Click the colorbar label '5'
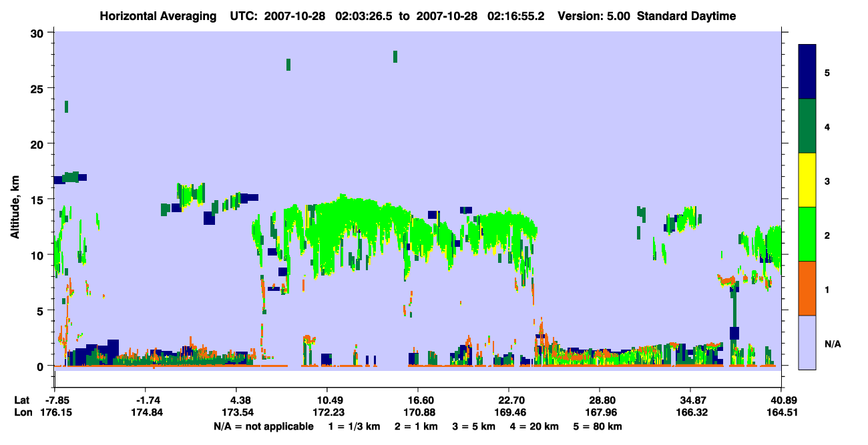868x445 pixels. [828, 72]
